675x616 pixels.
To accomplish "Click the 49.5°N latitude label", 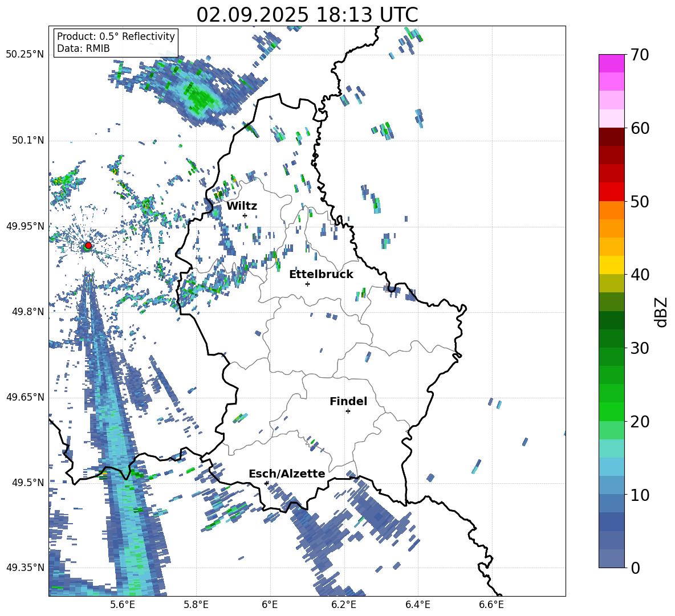I will pos(27,483).
